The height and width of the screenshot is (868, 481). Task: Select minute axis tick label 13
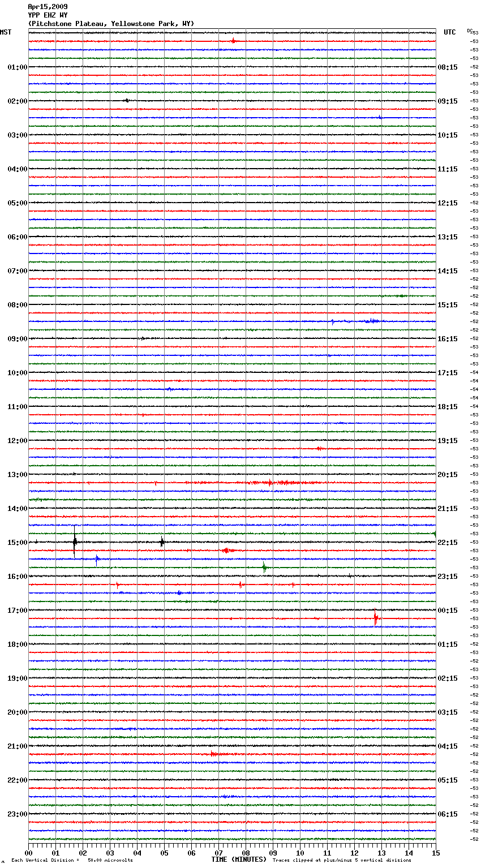[381, 853]
